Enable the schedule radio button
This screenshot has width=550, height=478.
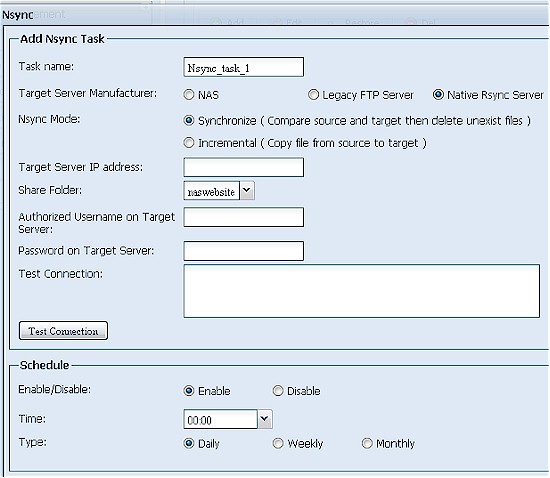point(189,391)
